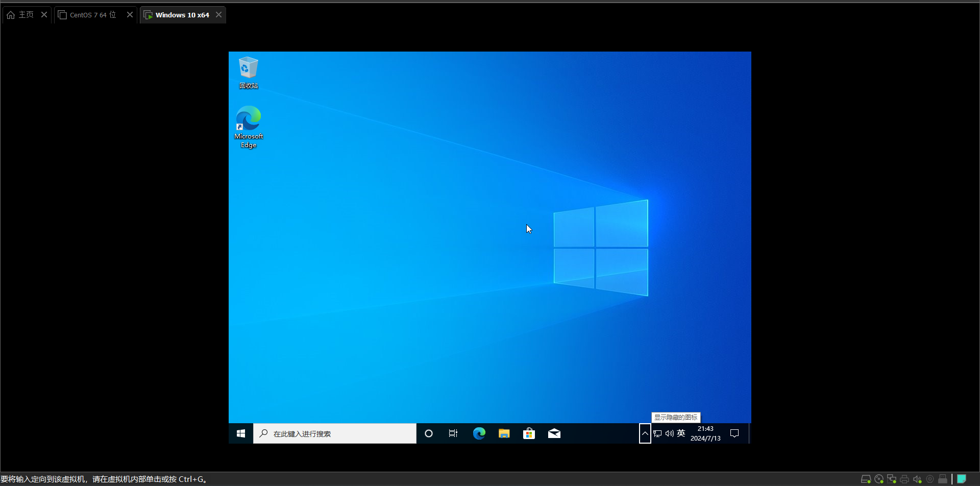Open the clock showing 21:43
Screen dimensions: 980x486
[705, 433]
